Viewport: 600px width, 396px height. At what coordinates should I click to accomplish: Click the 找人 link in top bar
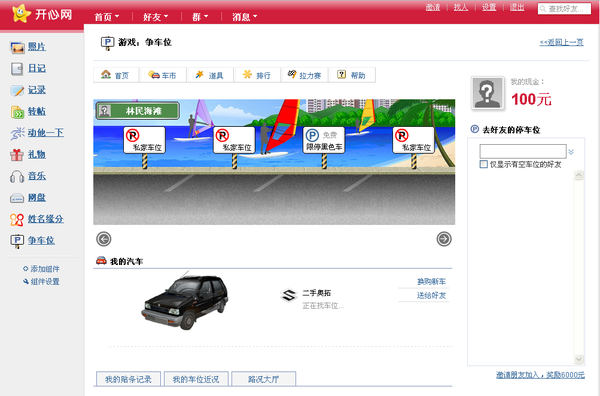(461, 7)
